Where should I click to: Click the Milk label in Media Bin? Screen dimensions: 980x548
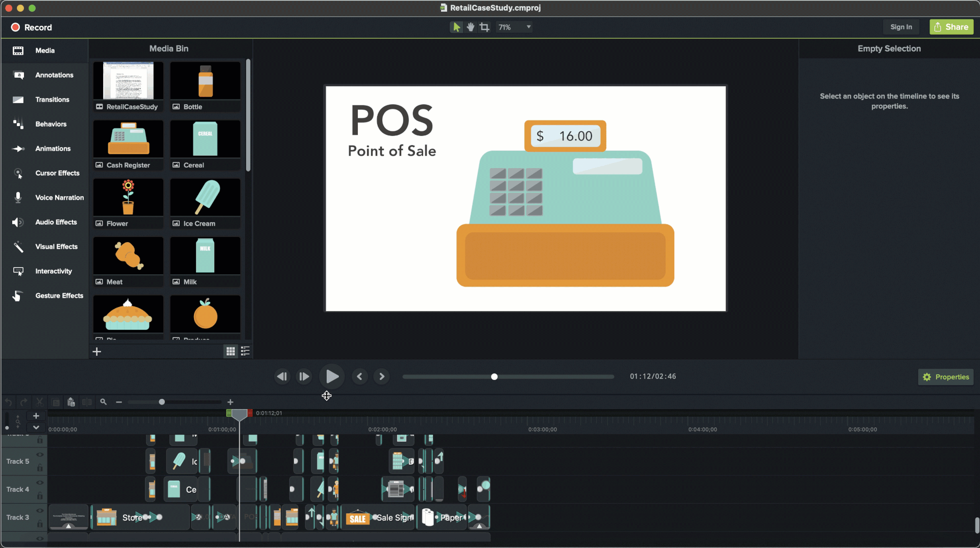point(190,282)
